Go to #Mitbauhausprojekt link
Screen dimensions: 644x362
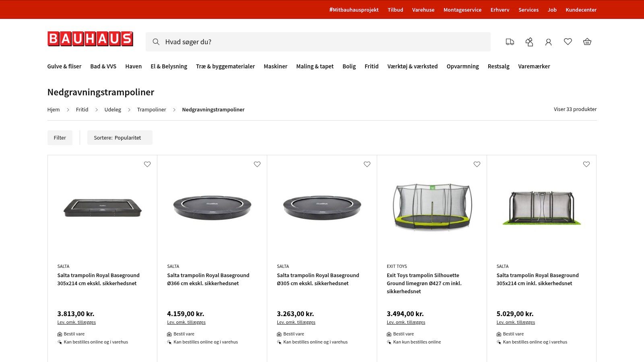354,10
